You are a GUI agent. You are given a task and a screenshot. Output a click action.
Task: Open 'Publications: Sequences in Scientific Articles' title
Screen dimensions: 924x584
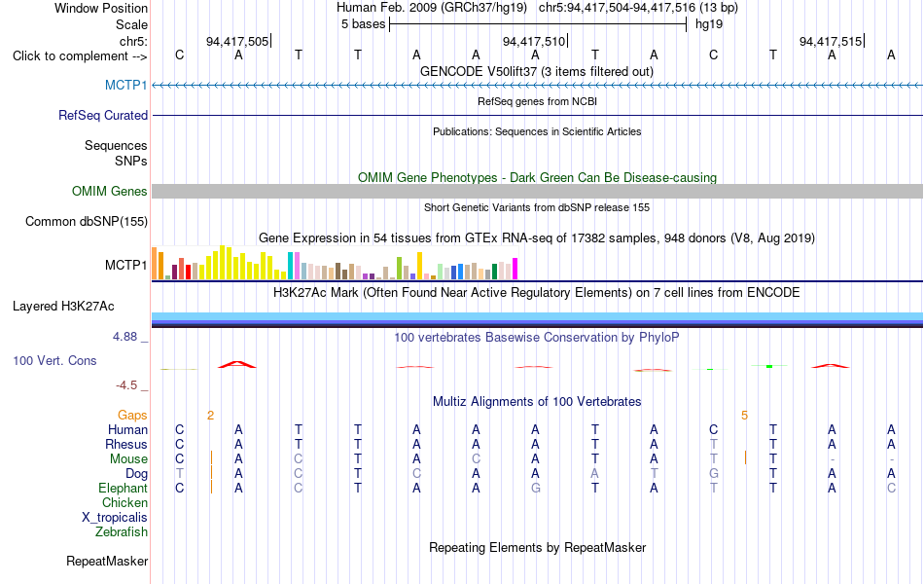point(537,131)
